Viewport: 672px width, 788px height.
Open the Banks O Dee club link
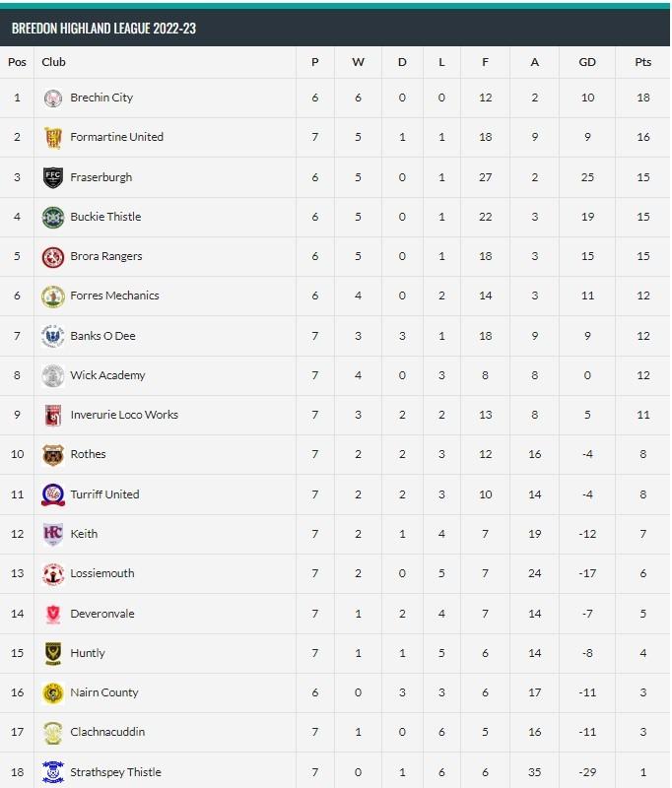coord(103,336)
